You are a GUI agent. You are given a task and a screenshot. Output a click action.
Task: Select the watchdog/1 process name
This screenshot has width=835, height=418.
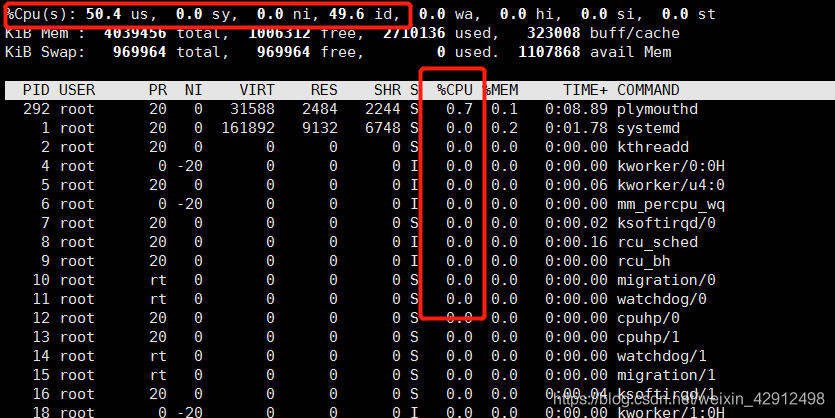point(662,356)
